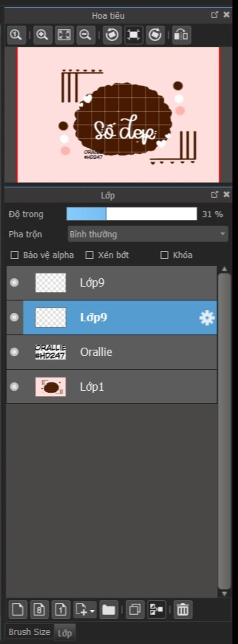The image size is (238, 644).
Task: Check the Khóa lock checkbox
Action: click(x=164, y=255)
